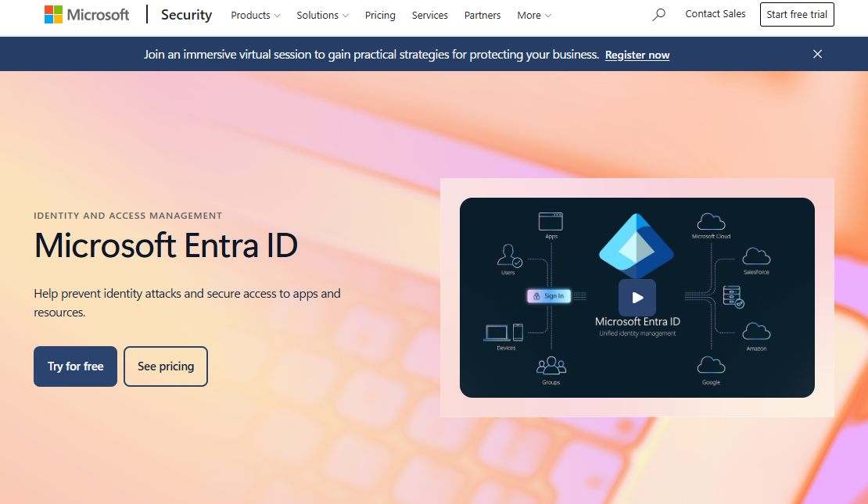
Task: Follow the Register now link
Action: 637,55
